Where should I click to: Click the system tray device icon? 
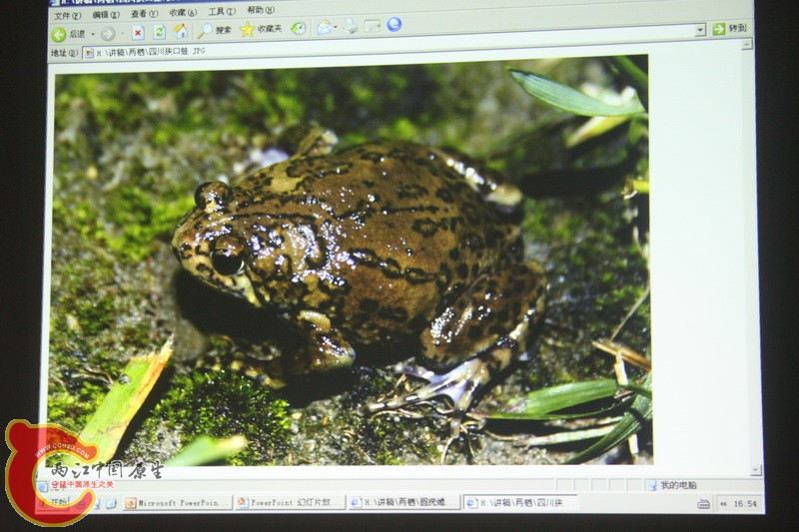coord(704,504)
